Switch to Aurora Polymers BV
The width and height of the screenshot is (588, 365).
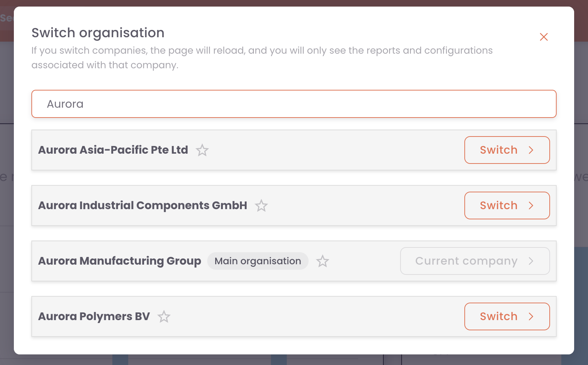click(507, 316)
